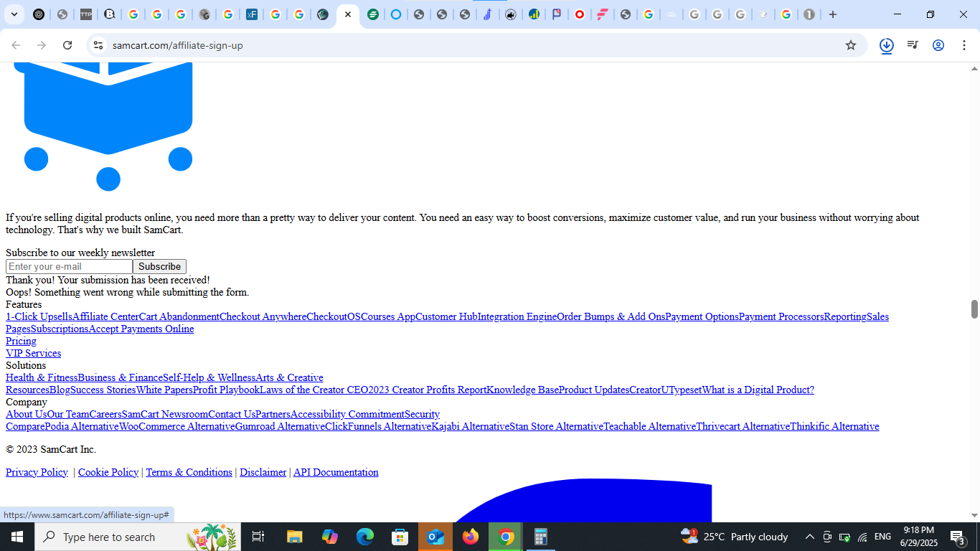This screenshot has width=980, height=551.
Task: Open the Contact Us link
Action: point(232,414)
